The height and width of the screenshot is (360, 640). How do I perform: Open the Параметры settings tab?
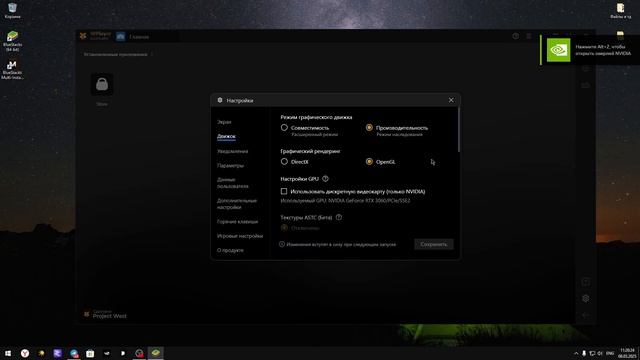click(230, 166)
